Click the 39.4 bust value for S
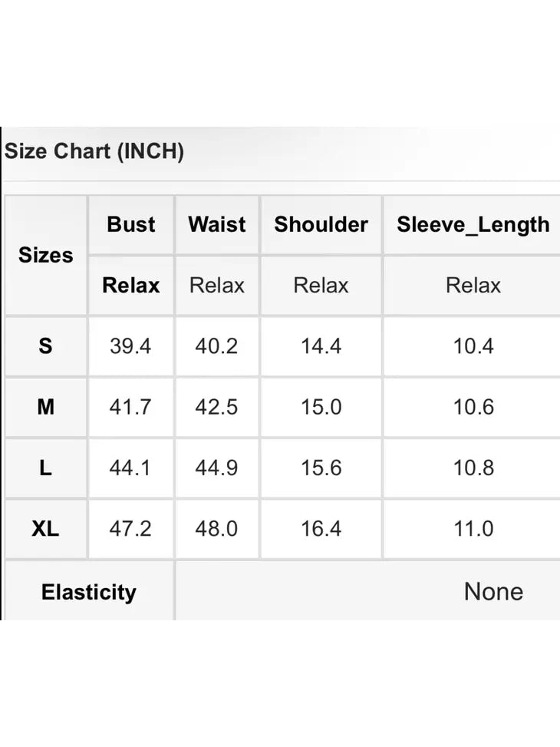 click(130, 346)
